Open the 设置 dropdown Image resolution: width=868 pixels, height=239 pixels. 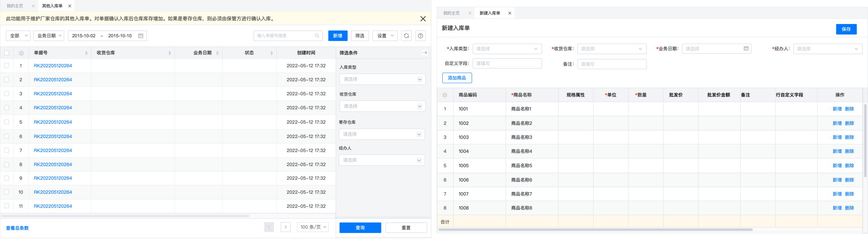385,36
